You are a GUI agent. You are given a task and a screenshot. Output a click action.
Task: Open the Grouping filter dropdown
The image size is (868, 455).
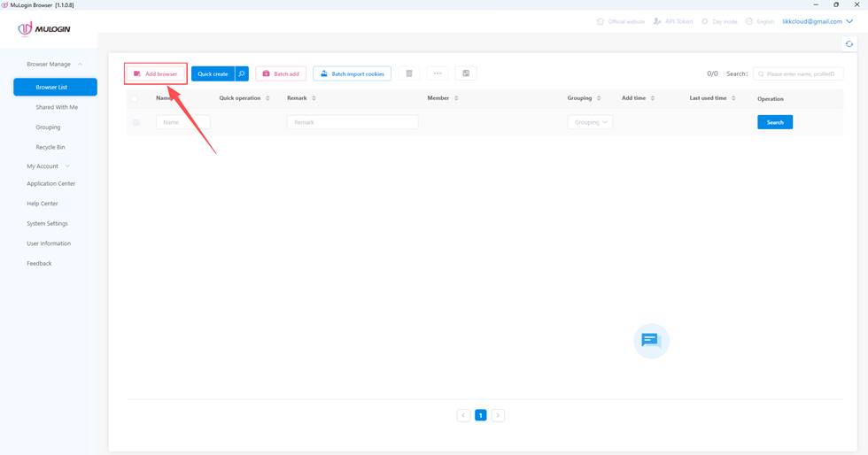click(590, 122)
